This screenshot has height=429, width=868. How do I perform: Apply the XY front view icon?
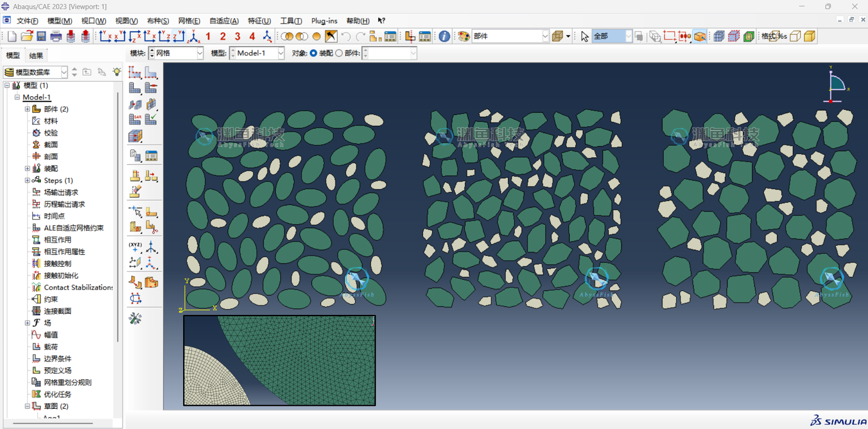click(x=105, y=36)
